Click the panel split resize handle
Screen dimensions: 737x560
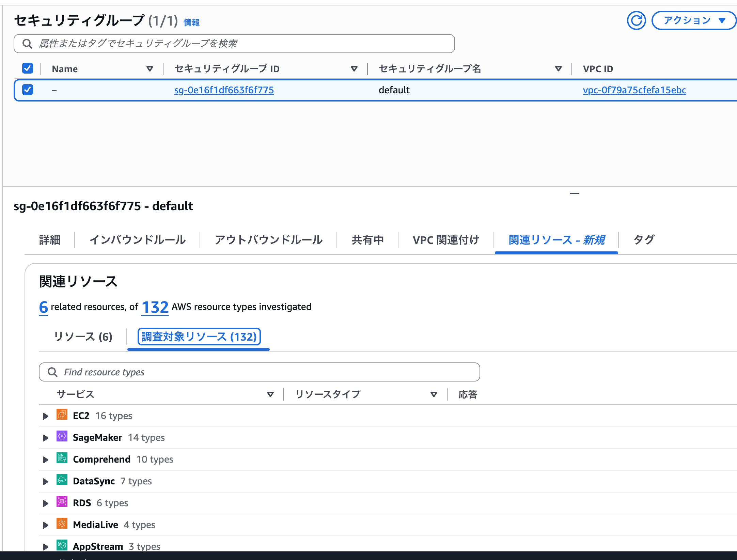(x=575, y=193)
